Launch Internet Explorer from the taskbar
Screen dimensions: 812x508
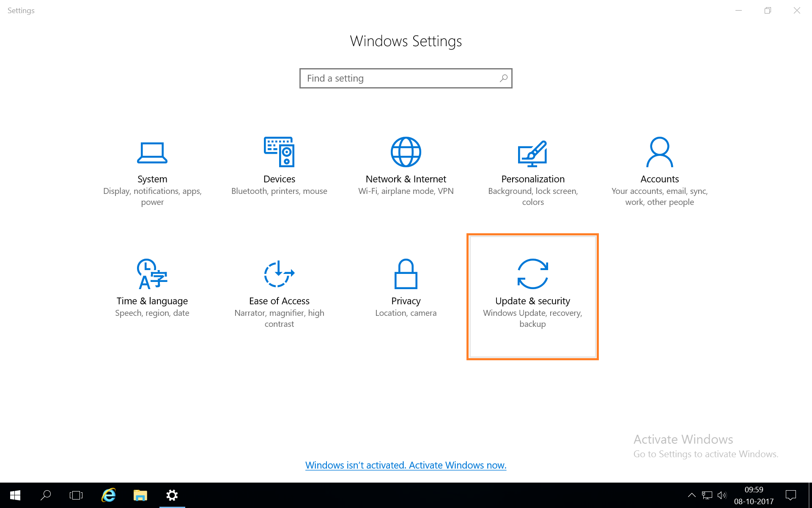point(108,495)
